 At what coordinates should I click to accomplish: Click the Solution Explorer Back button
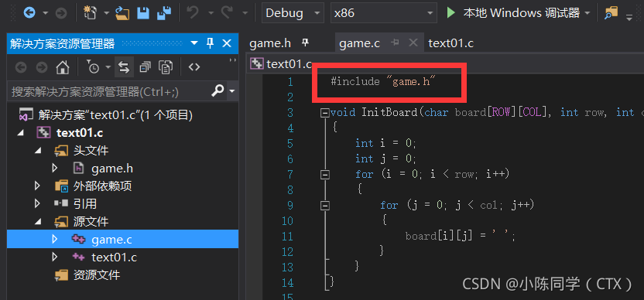[21, 67]
